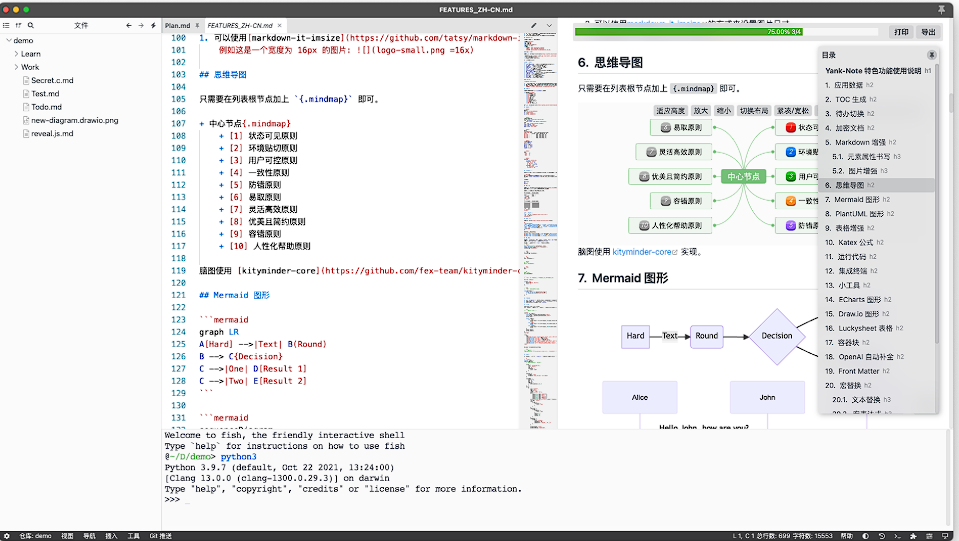Click the pencil edit icon above the editor
Image resolution: width=959 pixels, height=541 pixels.
534,26
